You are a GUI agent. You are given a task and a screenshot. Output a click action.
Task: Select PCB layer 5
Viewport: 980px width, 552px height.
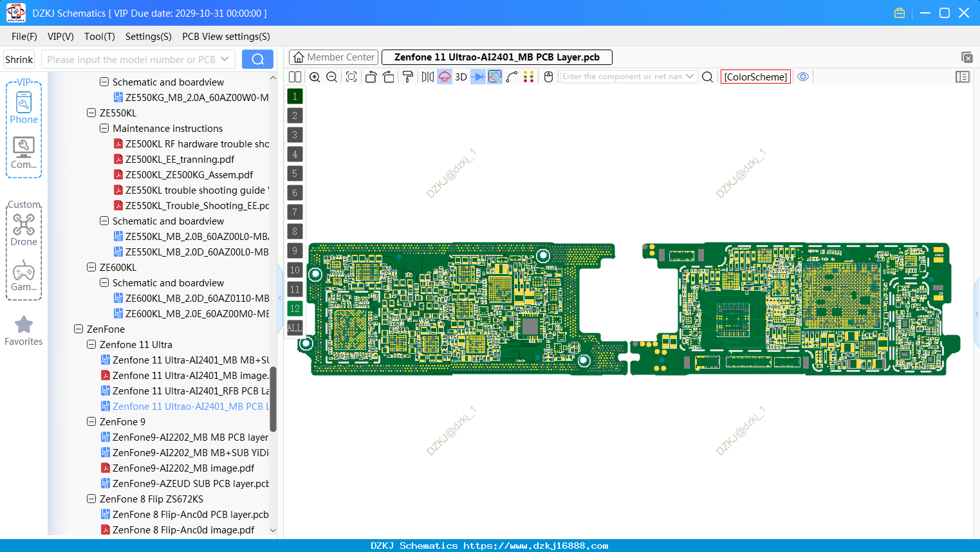[295, 174]
